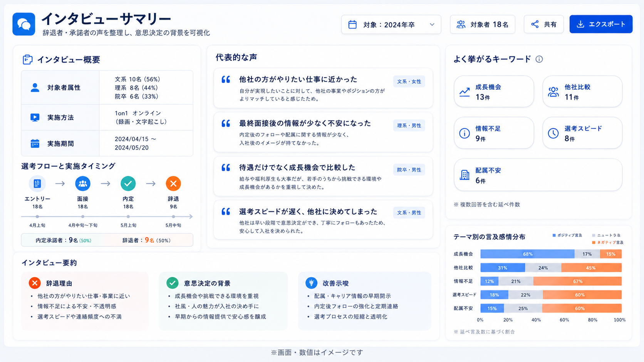Viewport: 644px width, 362px height.
Task: Click the 68% blue bar for 成長機会
Action: tap(527, 254)
